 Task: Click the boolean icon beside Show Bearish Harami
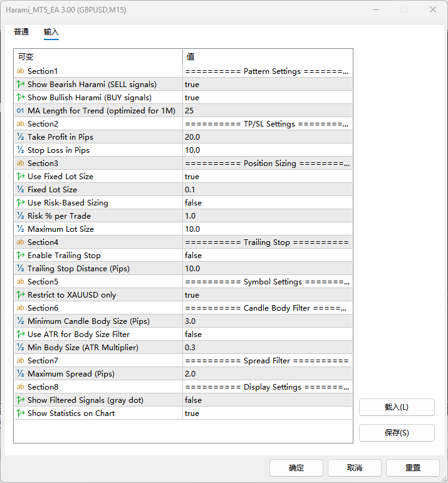pos(21,85)
